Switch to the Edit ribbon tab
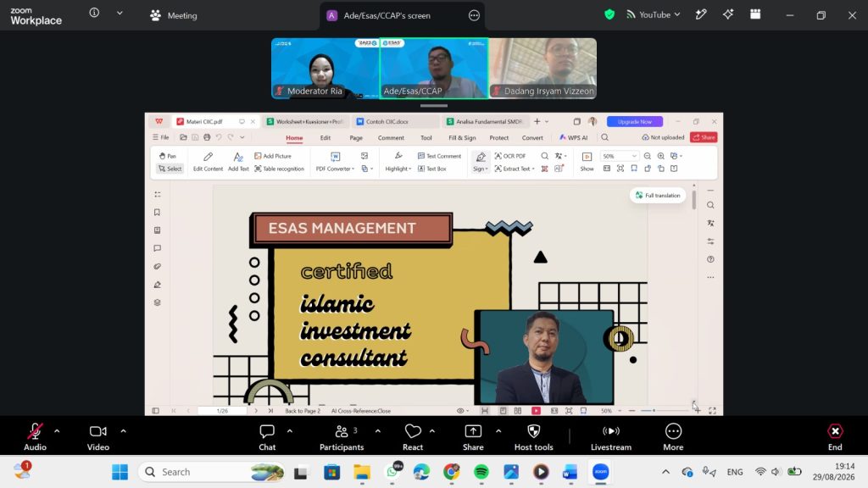Image resolution: width=868 pixels, height=488 pixels. tap(325, 138)
